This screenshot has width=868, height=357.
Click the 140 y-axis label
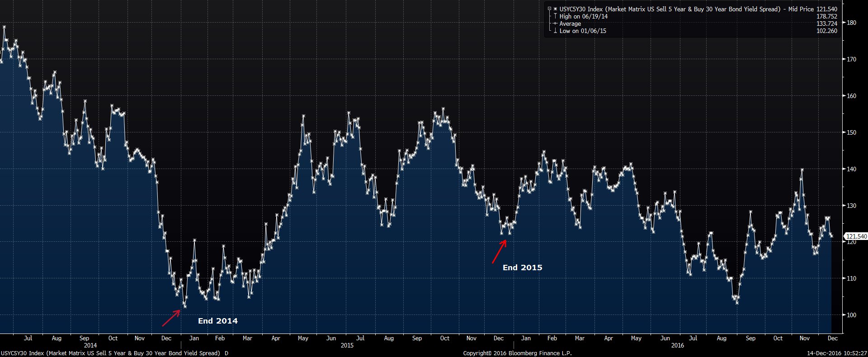[851, 169]
